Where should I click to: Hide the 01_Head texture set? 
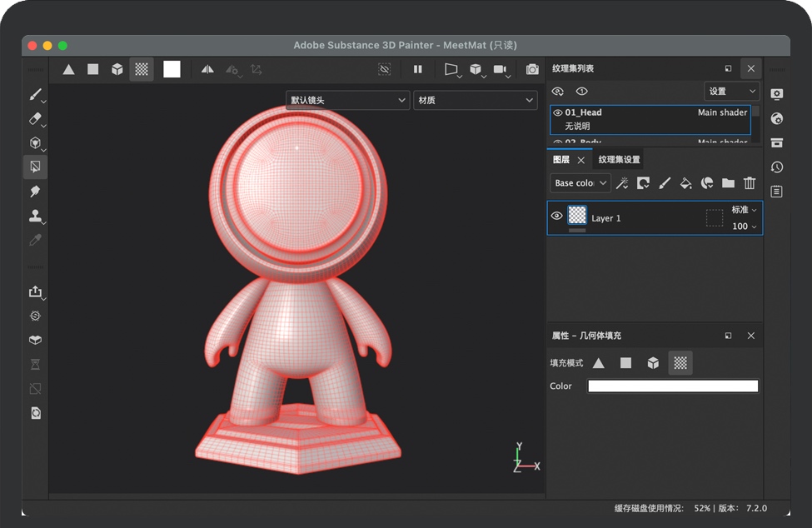tap(558, 112)
